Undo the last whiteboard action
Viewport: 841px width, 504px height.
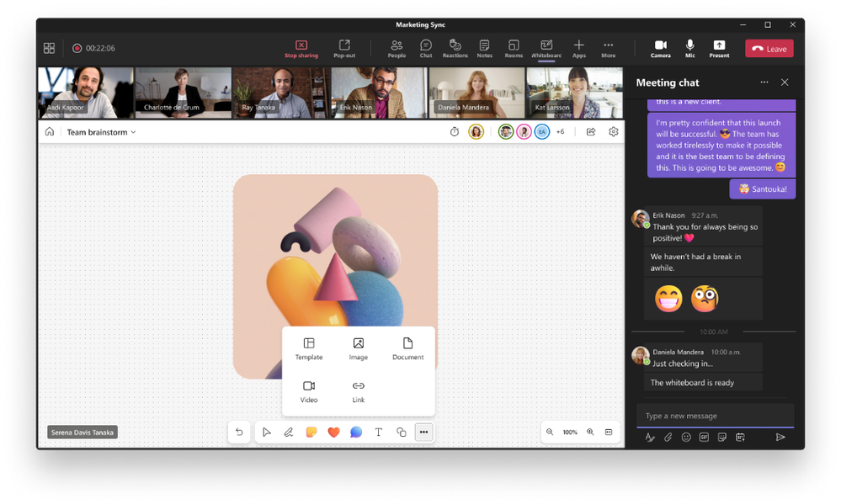pyautogui.click(x=239, y=432)
